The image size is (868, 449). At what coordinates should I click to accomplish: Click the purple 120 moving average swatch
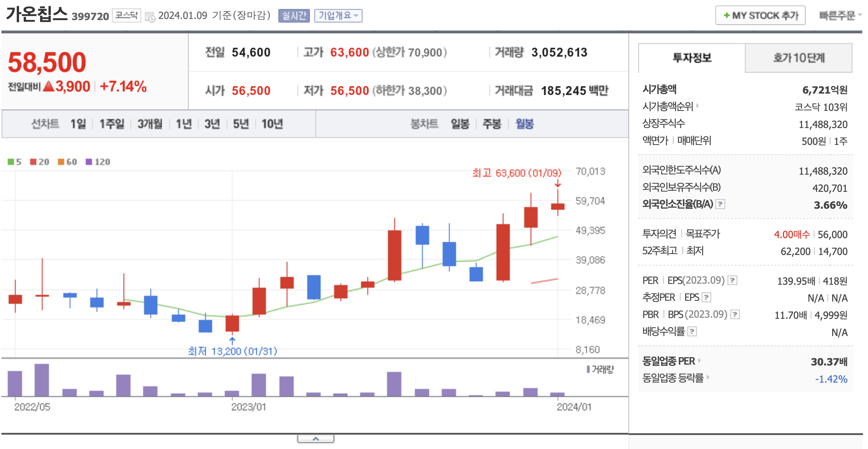coord(89,162)
